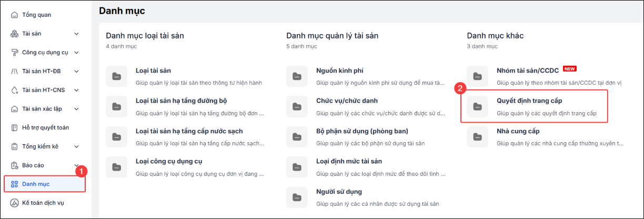Click the Tổng quan home icon

14,15
